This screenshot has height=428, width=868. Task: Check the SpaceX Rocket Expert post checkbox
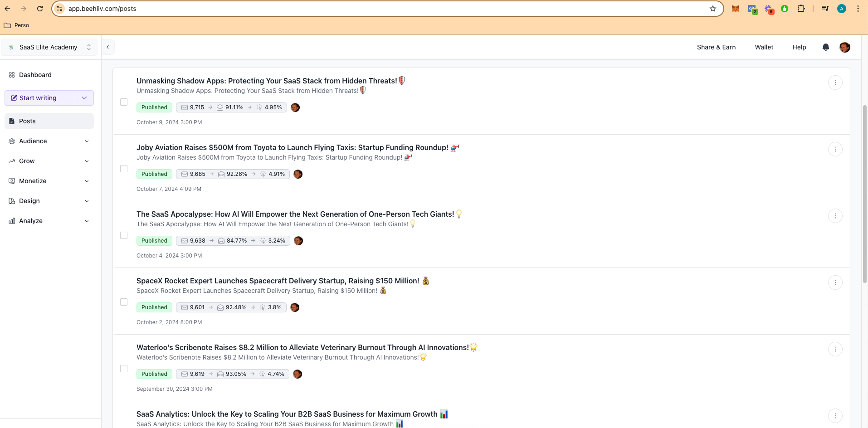124,302
